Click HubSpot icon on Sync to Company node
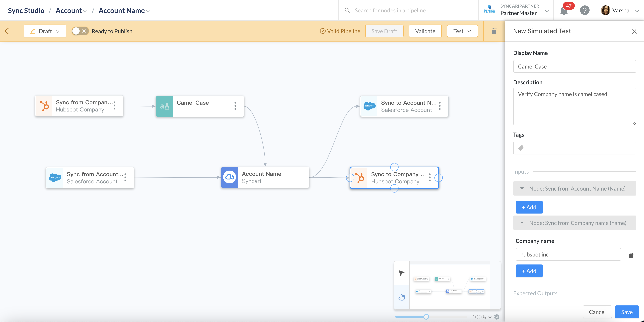644x322 pixels. tap(359, 178)
